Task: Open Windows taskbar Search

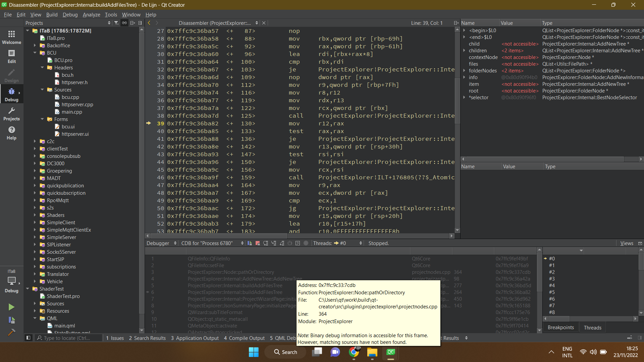Action: click(285, 352)
